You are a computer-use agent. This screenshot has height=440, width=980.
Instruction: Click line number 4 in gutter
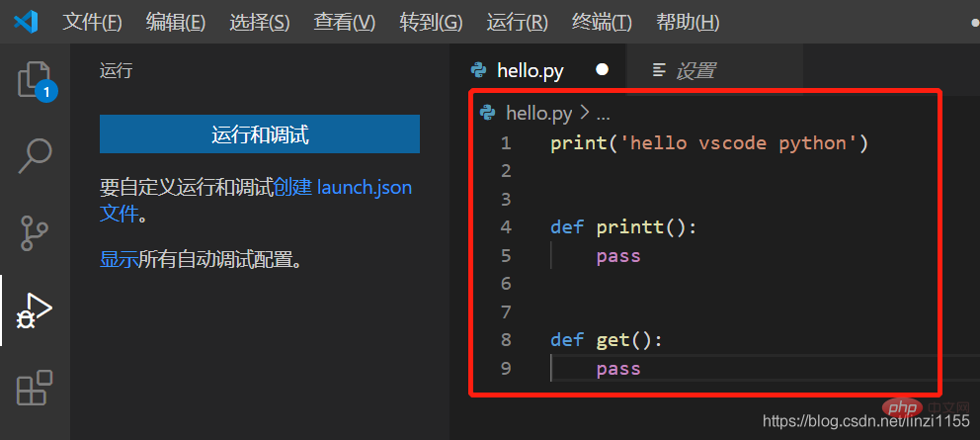click(x=506, y=227)
